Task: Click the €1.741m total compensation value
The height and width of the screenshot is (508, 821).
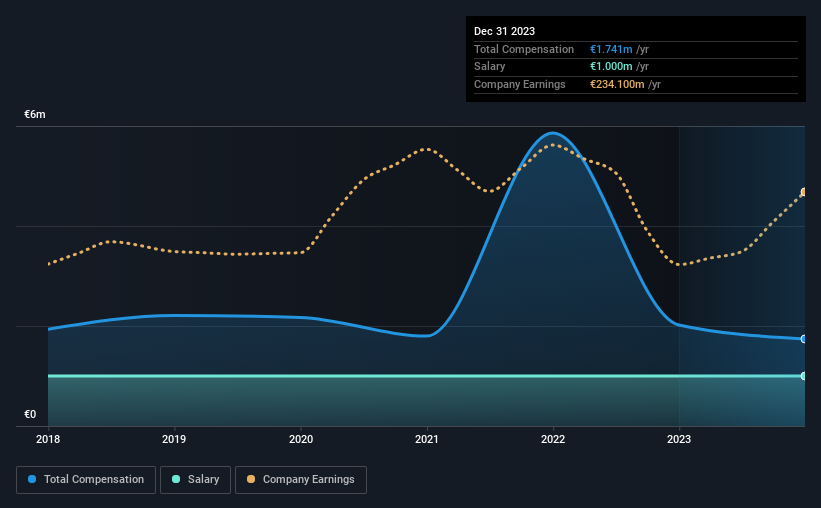Action: [x=611, y=49]
